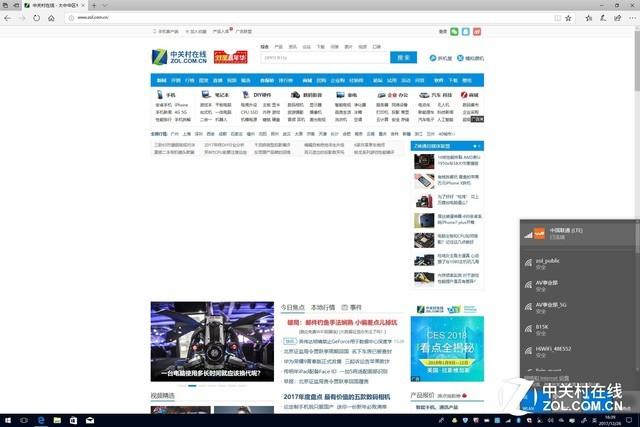Open the web notes pen icon

coord(603,18)
